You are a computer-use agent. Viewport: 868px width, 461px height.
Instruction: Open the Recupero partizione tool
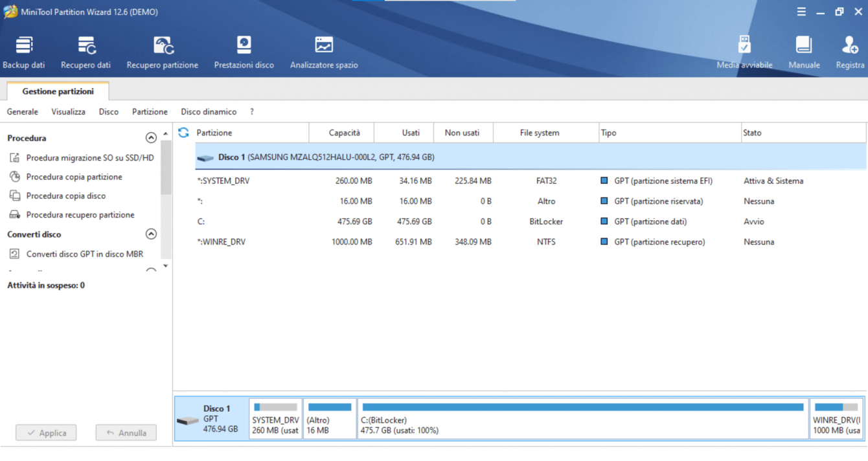(x=163, y=52)
